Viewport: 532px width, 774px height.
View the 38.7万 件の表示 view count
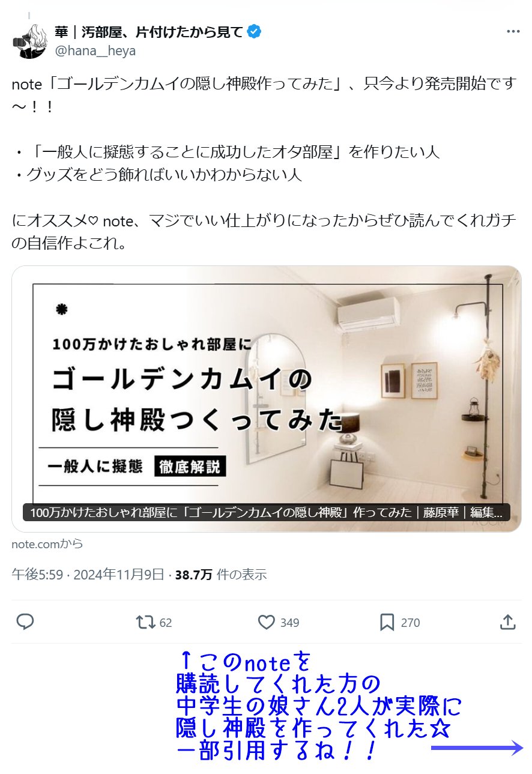point(221,575)
